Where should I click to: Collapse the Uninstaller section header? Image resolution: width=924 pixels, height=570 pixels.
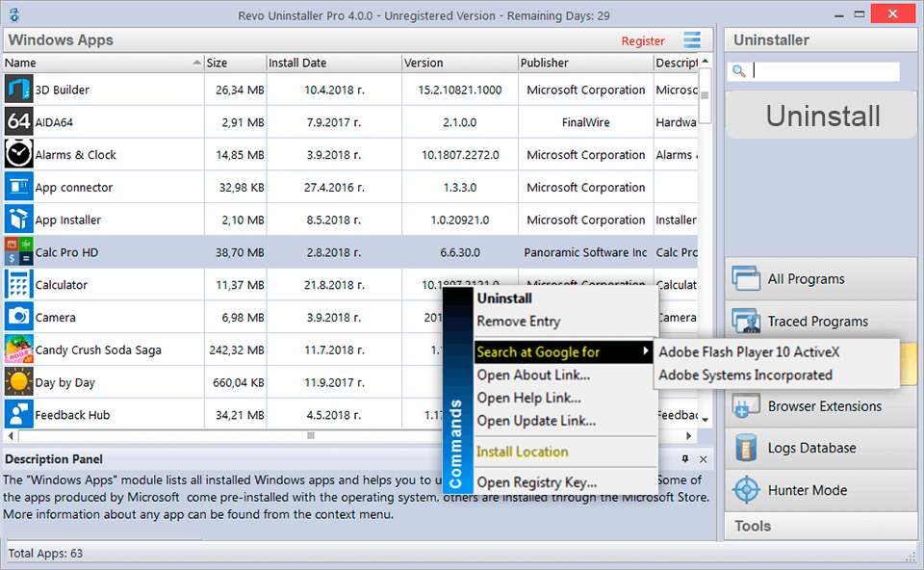[821, 40]
